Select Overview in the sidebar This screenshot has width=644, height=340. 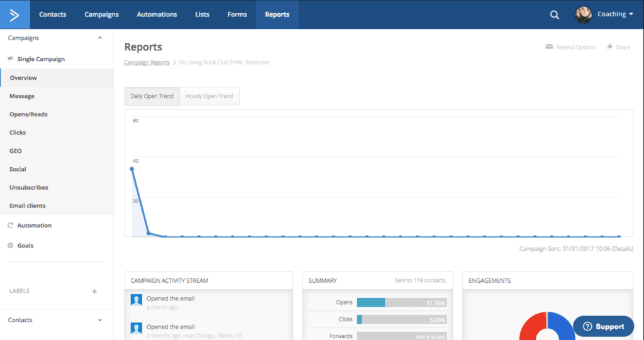pos(57,77)
